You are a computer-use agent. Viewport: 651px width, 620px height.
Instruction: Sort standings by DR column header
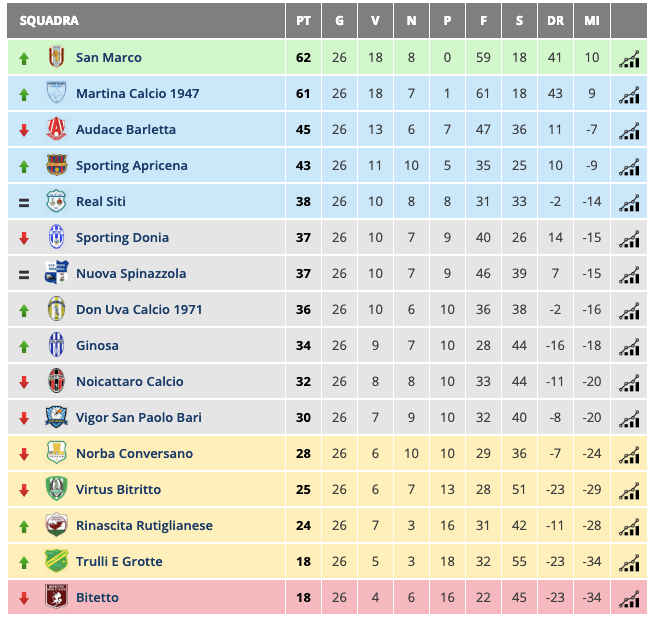tap(556, 21)
